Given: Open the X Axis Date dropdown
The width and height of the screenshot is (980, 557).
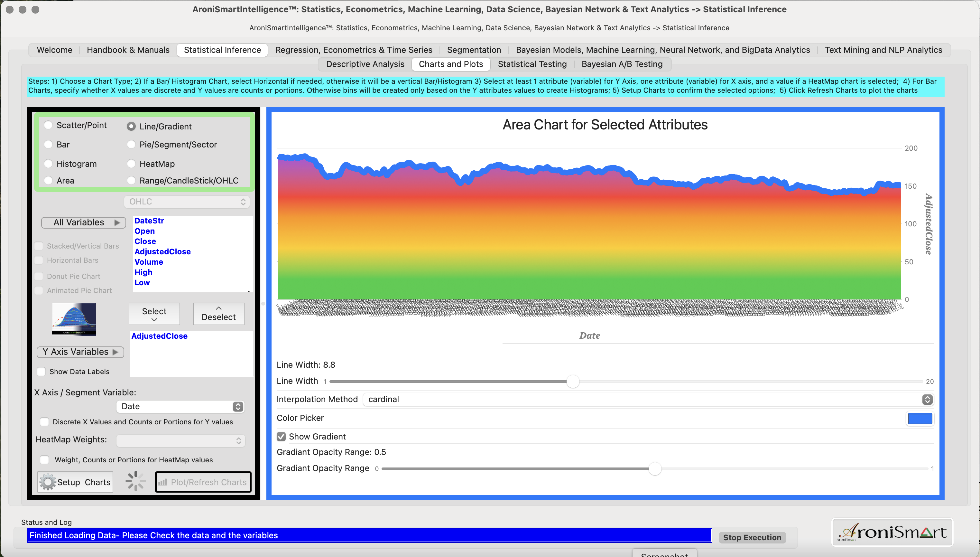Looking at the screenshot, I should 180,406.
